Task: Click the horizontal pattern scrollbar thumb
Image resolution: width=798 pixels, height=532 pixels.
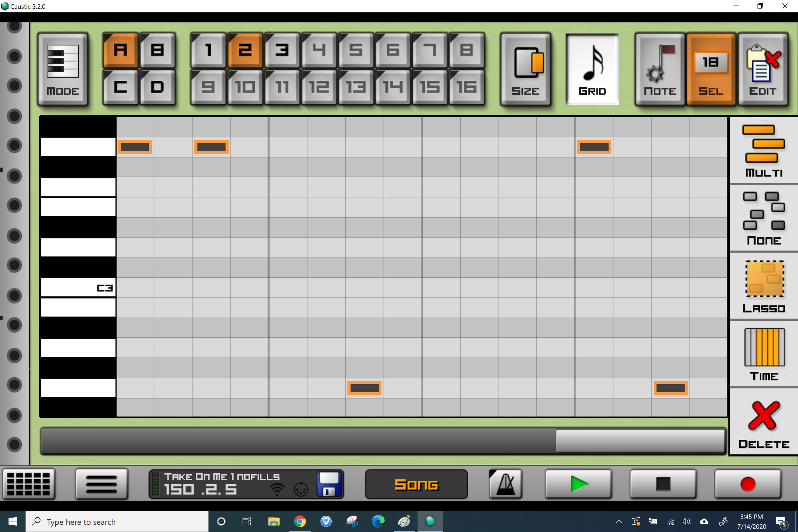Action: 640,441
